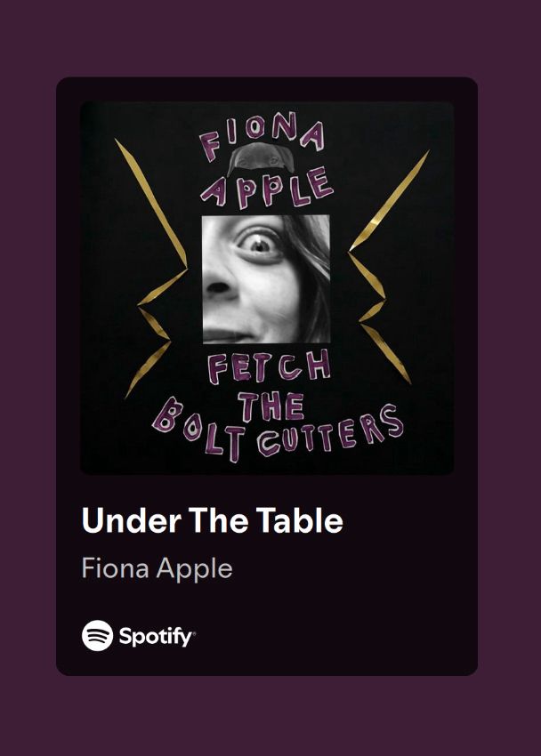Screen dimensions: 541x756
Task: Click the Spotify circular logo icon
Action: pos(97,635)
